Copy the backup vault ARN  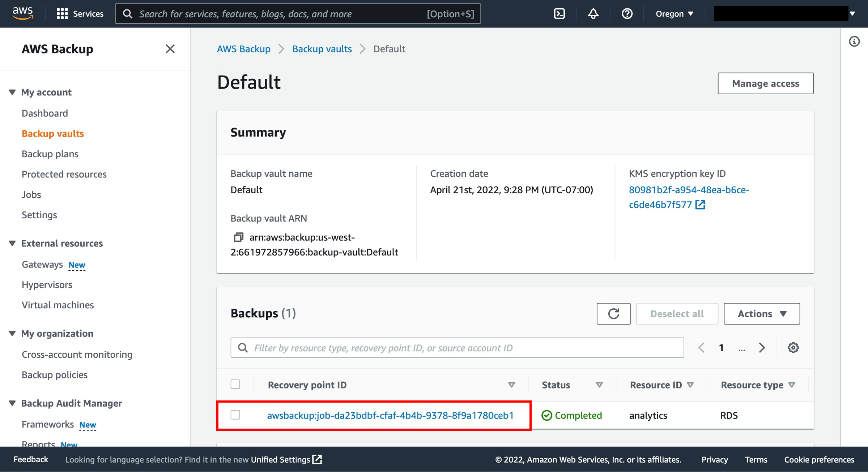[238, 237]
